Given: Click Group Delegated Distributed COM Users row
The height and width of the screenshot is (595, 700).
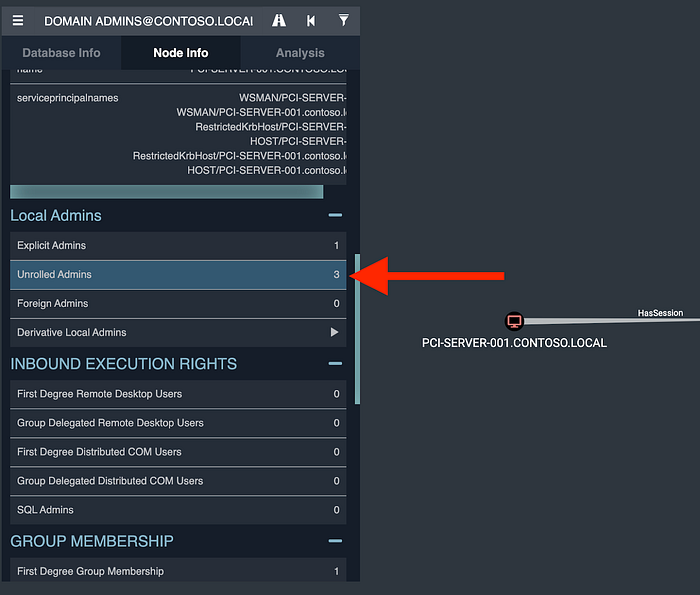Looking at the screenshot, I should point(178,481).
